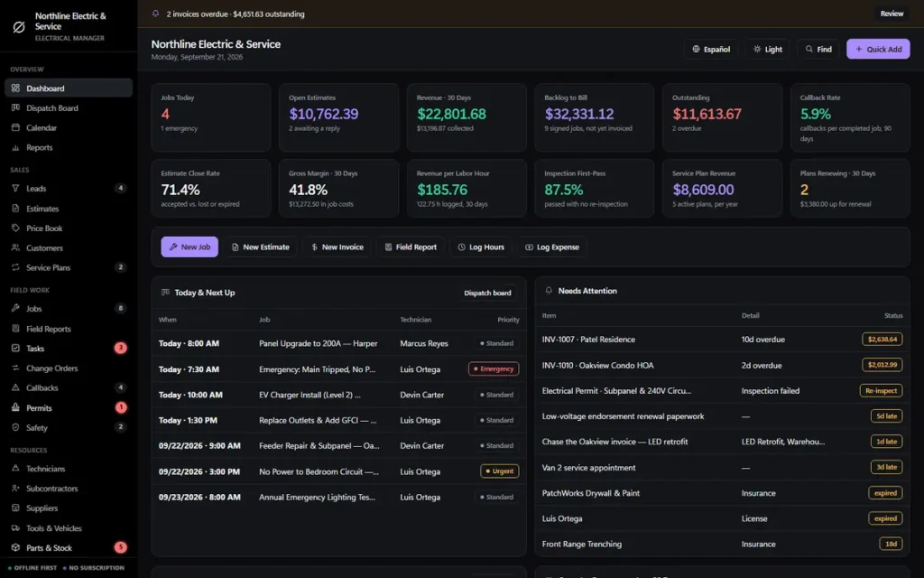Click the Field Reports document icon
This screenshot has width=924, height=578.
point(16,329)
